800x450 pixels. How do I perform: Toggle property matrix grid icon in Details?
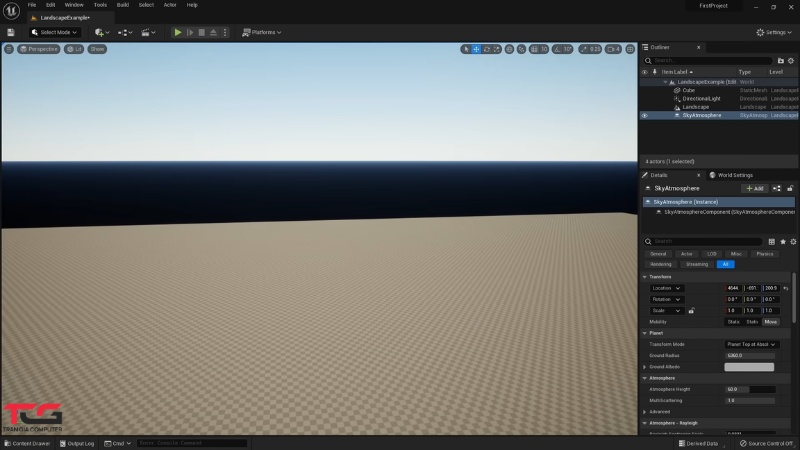pyautogui.click(x=771, y=241)
